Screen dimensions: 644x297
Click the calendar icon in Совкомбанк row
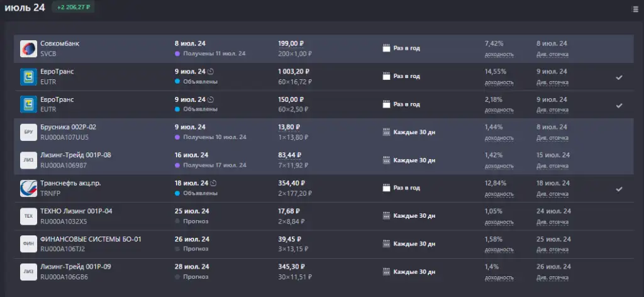pyautogui.click(x=386, y=48)
